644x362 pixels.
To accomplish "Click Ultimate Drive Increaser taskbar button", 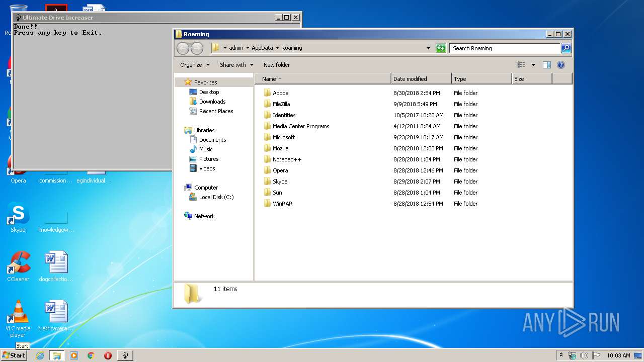I will pyautogui.click(x=125, y=355).
